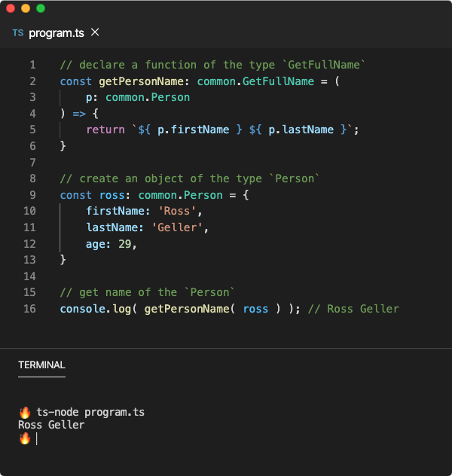Click the 'lastName' property key on line 11
This screenshot has width=452, height=476.
tap(112, 227)
